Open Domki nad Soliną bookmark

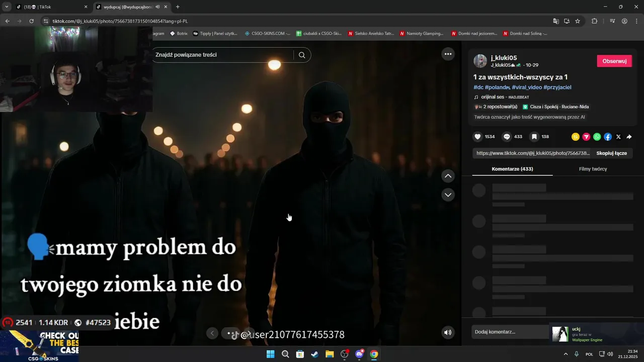(x=525, y=34)
